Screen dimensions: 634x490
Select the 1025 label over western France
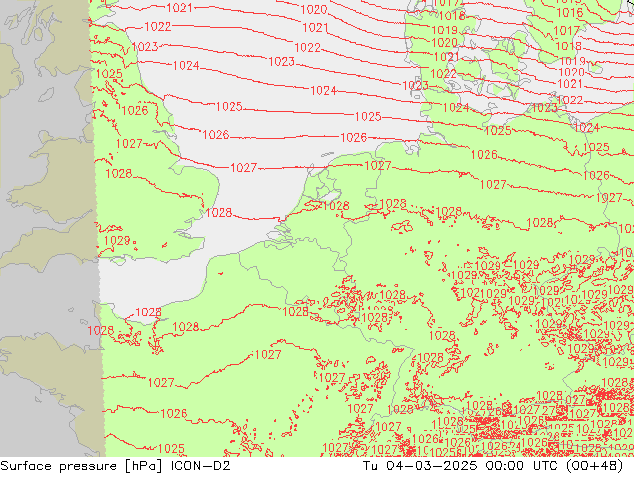click(171, 448)
